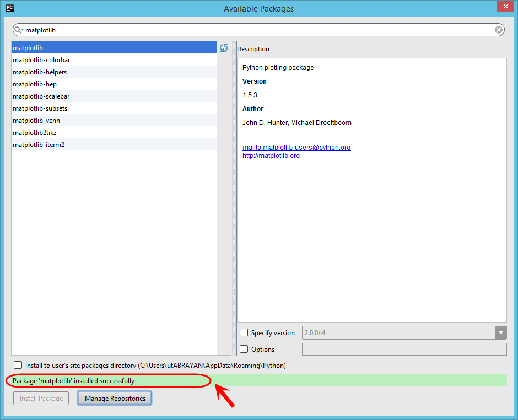Select matplotlib2tikz package
Image resolution: width=518 pixels, height=420 pixels.
pyautogui.click(x=114, y=132)
